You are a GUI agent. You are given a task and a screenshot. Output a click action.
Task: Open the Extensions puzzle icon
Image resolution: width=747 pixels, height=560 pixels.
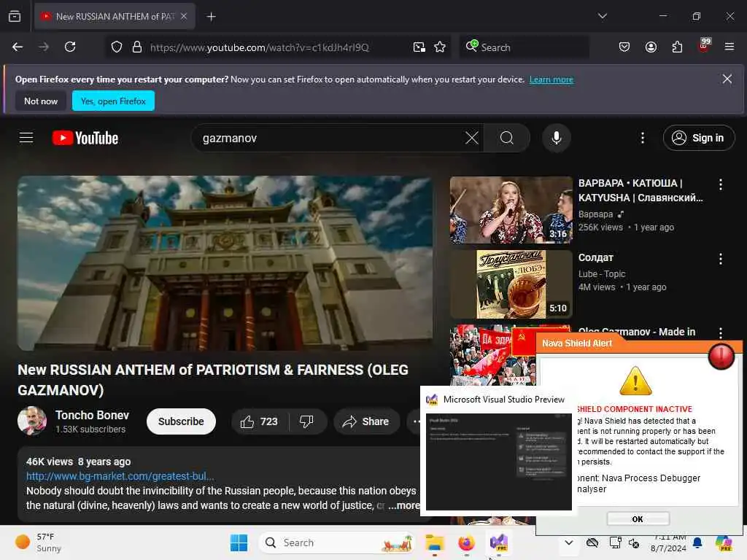pyautogui.click(x=677, y=47)
